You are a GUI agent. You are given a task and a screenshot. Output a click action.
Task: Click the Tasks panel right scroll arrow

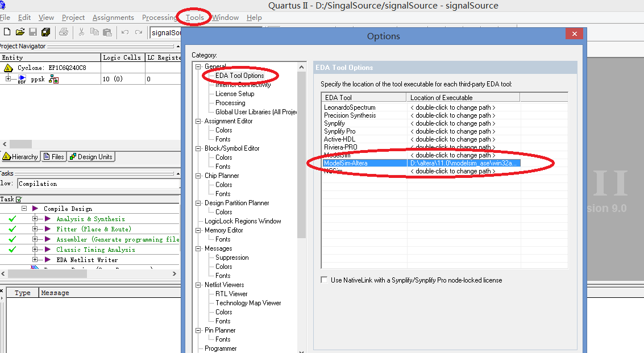coord(174,273)
